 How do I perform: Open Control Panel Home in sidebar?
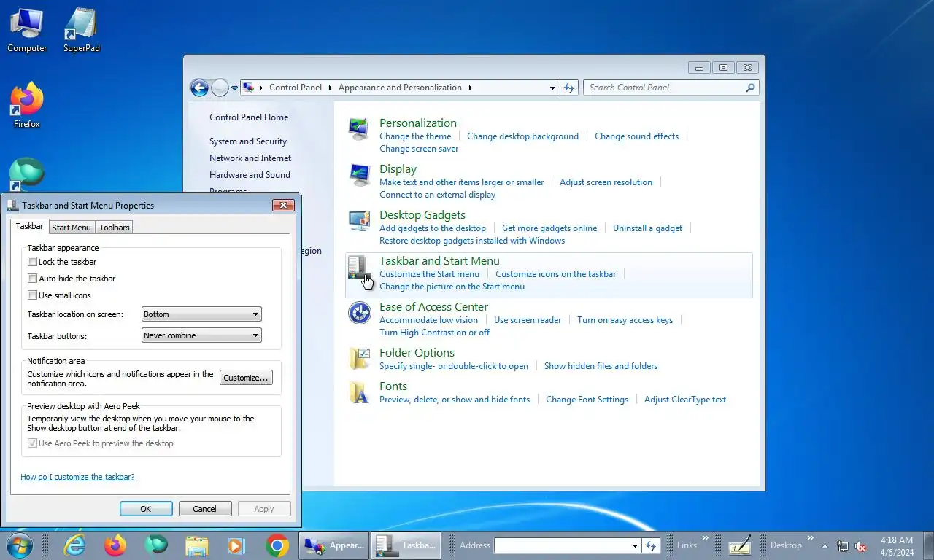(249, 117)
